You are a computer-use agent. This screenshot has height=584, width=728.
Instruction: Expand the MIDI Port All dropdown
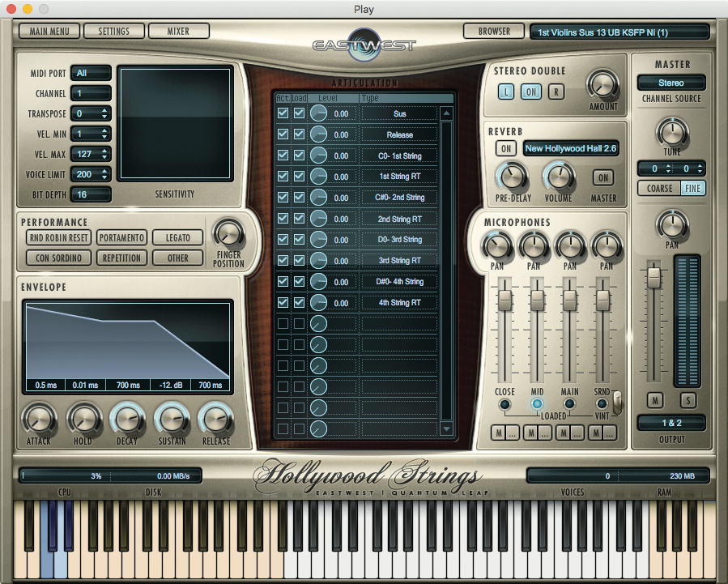point(91,74)
